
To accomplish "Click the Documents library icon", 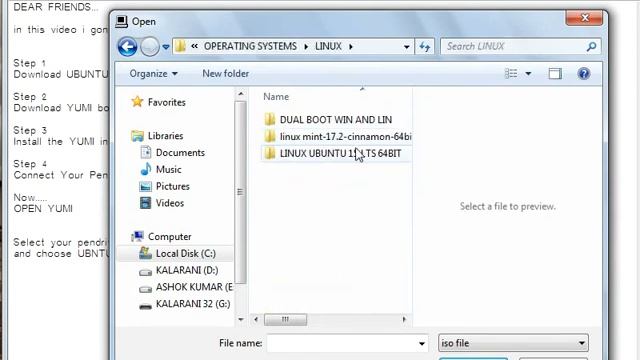I will click(146, 152).
